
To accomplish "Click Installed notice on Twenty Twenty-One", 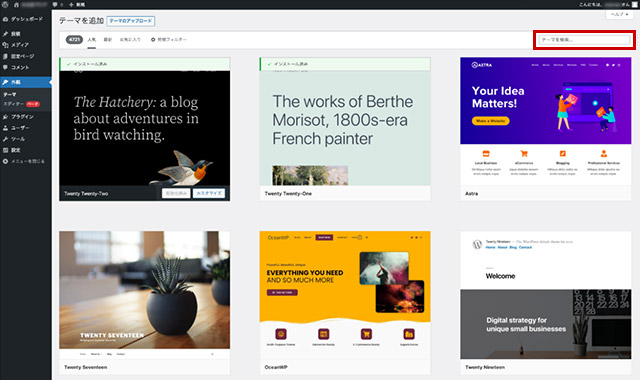I will coord(345,64).
